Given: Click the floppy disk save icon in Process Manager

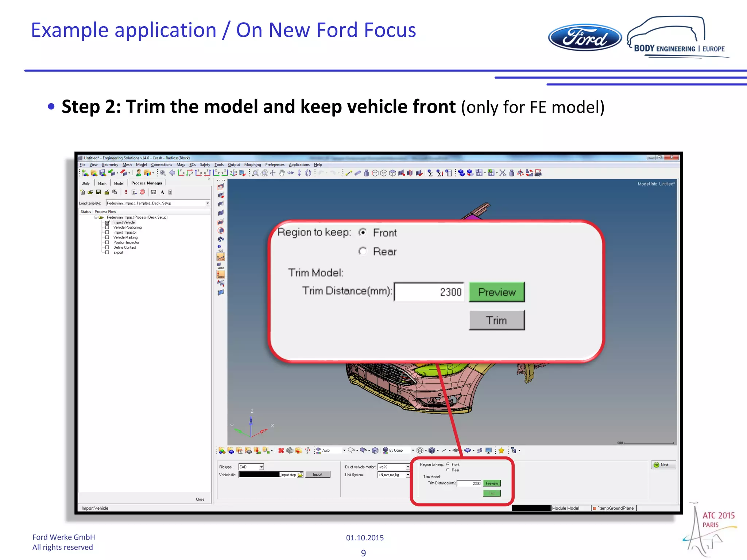Looking at the screenshot, I should point(98,192).
